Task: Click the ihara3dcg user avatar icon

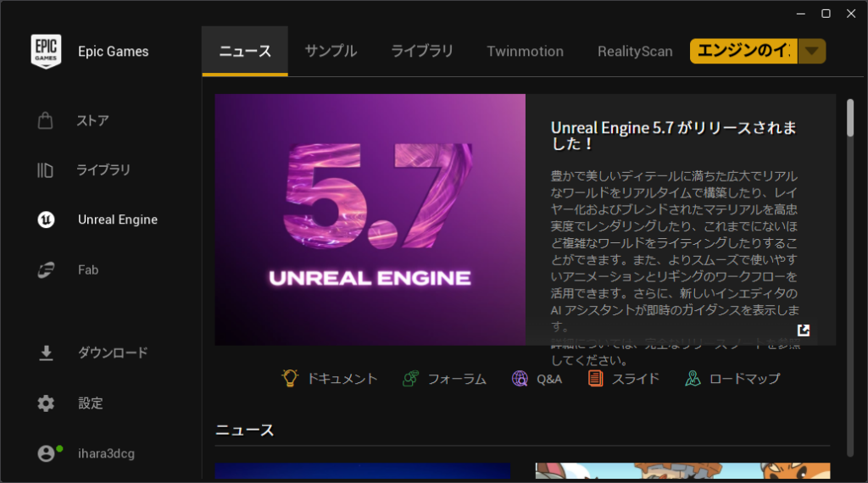Action: [46, 453]
